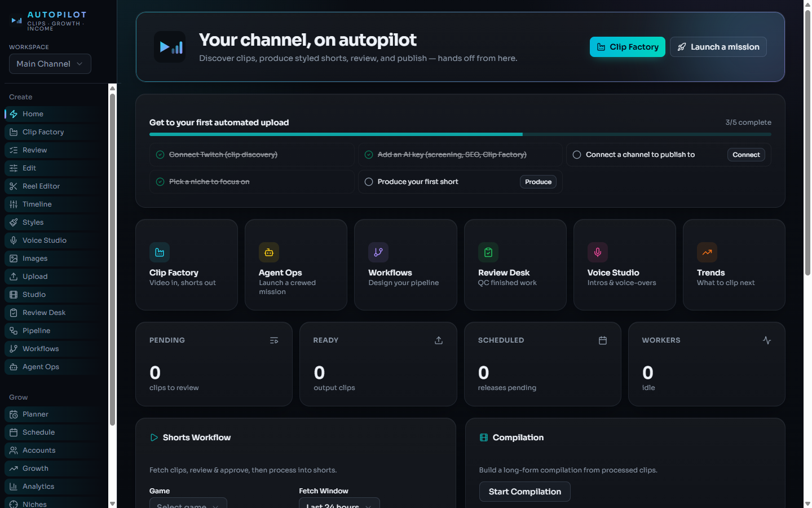Click Start Compilation button

click(525, 492)
